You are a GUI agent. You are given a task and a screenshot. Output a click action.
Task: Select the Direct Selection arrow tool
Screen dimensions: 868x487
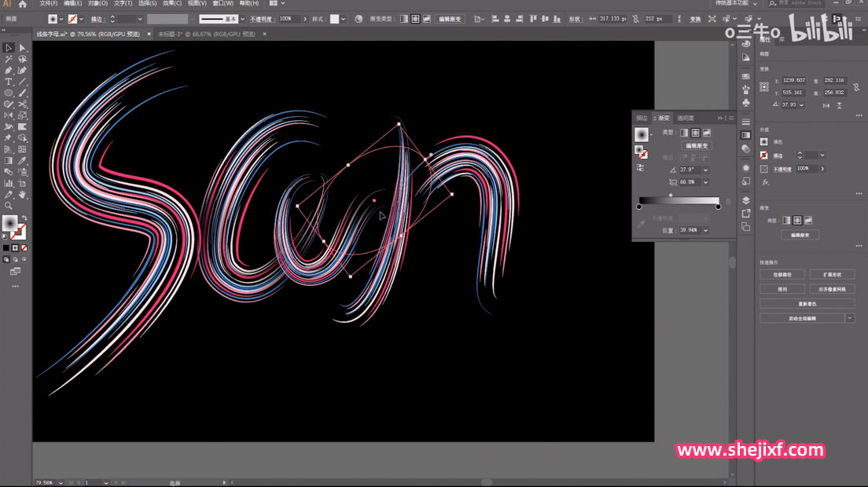tap(23, 48)
